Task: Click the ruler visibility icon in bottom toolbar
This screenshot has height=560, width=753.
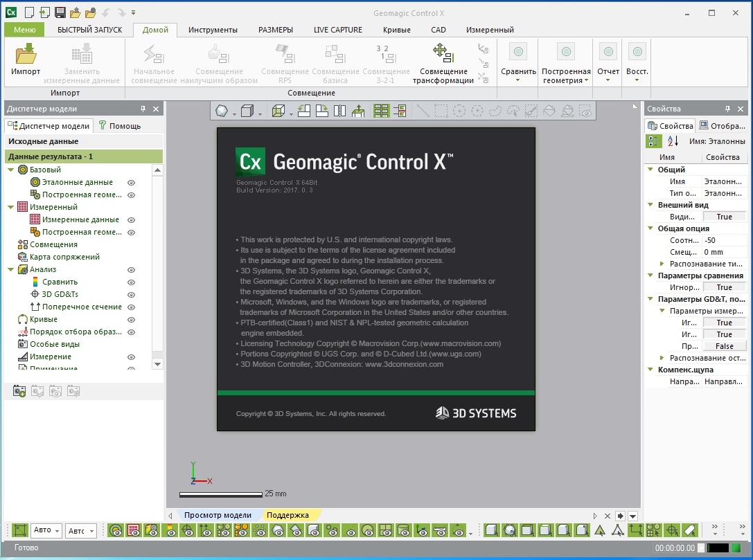Action: coord(439,530)
